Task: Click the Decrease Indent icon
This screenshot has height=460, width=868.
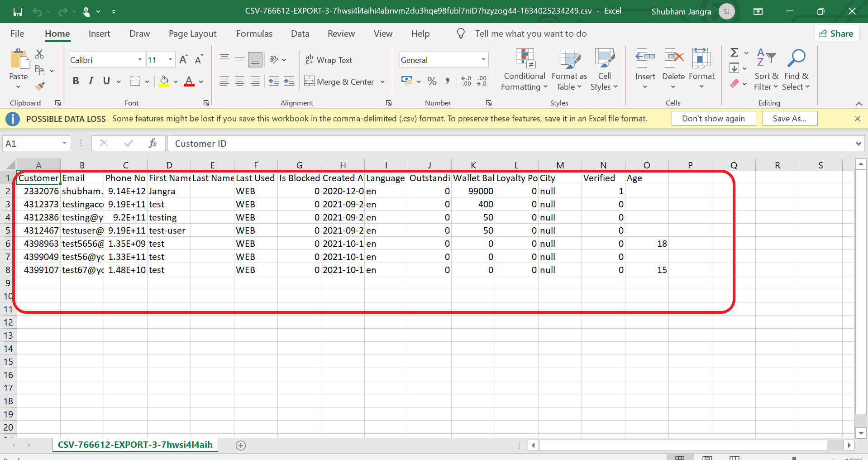Action: 274,81
